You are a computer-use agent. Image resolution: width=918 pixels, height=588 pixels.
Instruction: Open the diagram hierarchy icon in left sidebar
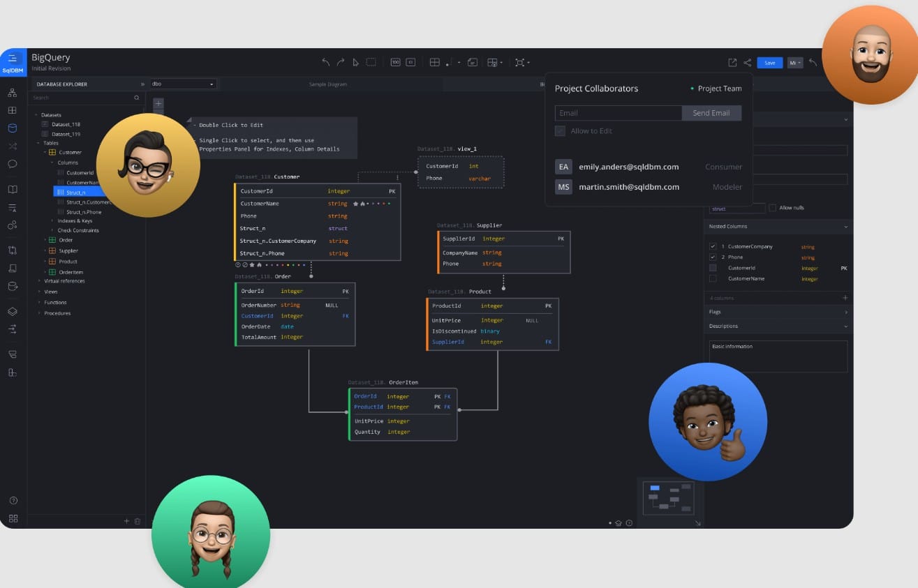coord(13,92)
